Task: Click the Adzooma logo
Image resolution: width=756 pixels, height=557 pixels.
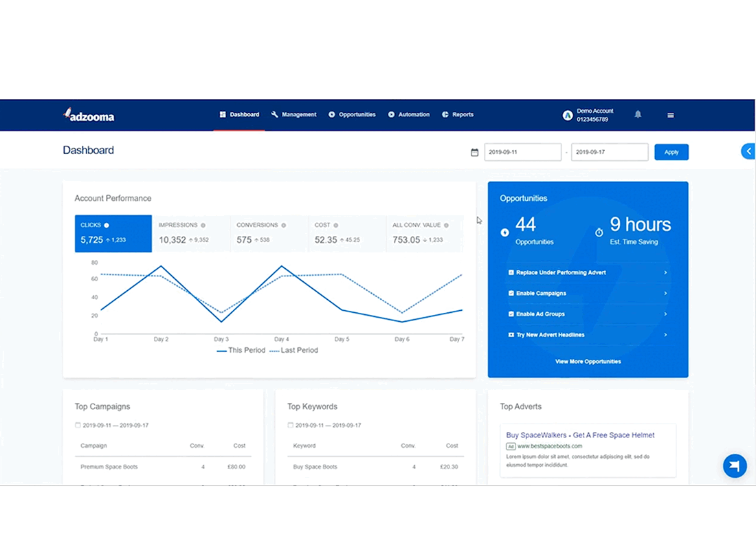Action: (x=89, y=115)
